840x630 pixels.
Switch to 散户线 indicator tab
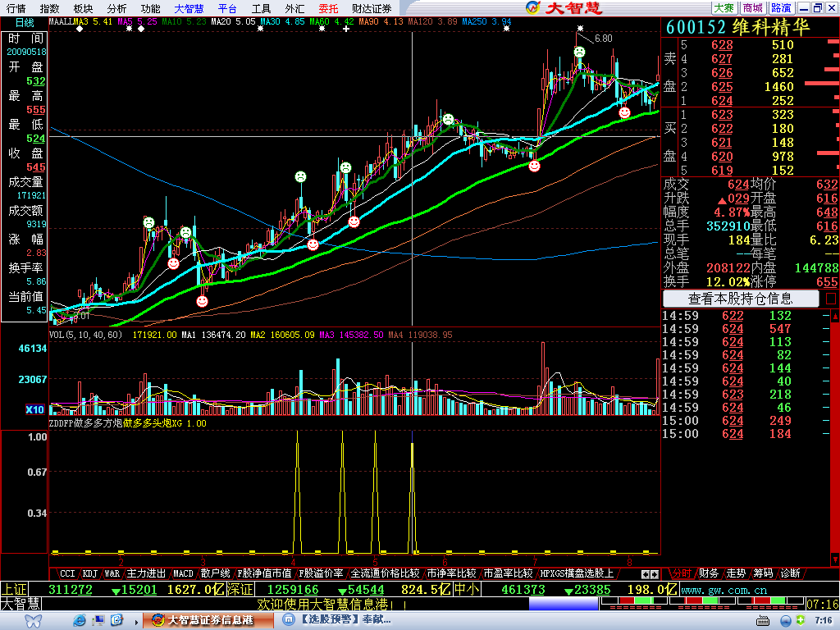click(216, 573)
